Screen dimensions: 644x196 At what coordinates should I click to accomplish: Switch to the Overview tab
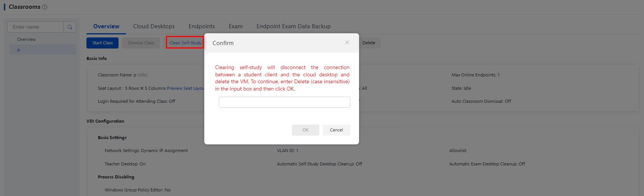pos(106,26)
